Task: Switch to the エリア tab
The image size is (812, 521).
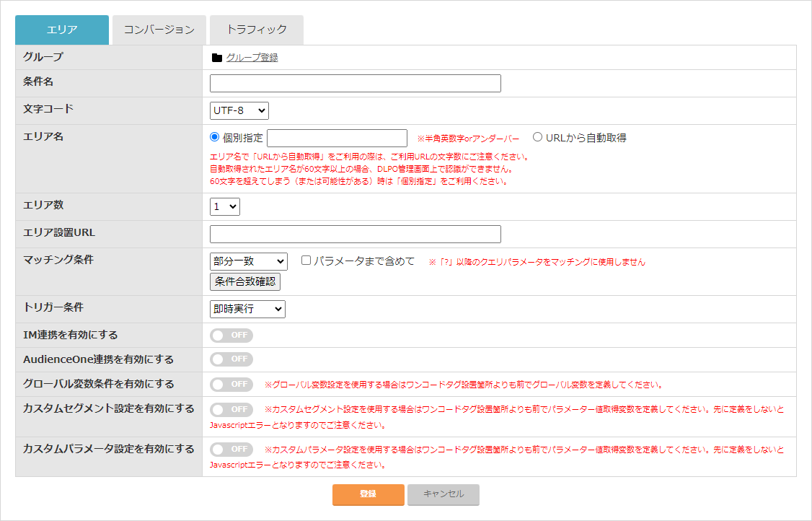Action: [x=62, y=30]
